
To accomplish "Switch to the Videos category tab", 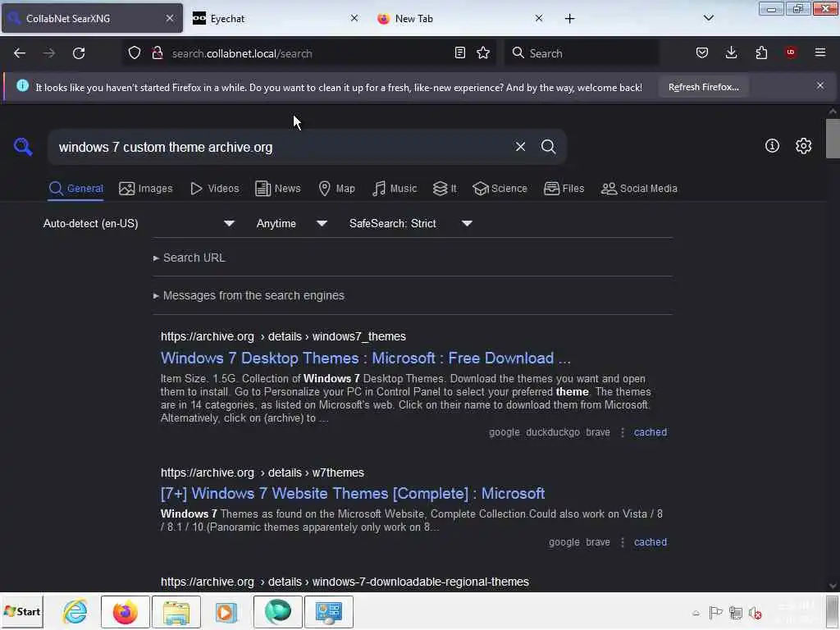I will 215,189.
